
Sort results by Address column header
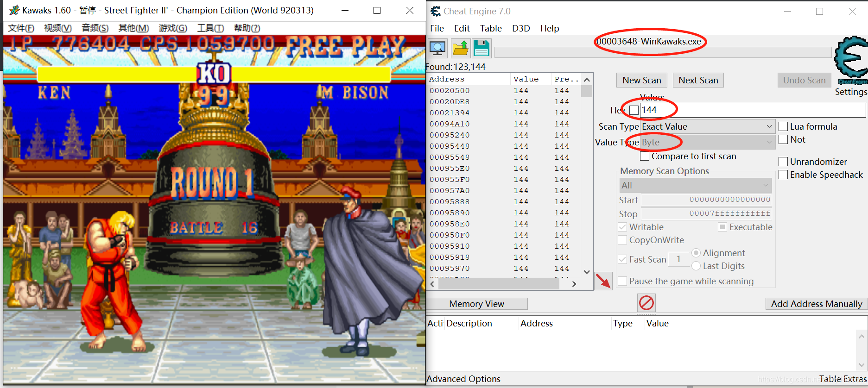[x=468, y=79]
